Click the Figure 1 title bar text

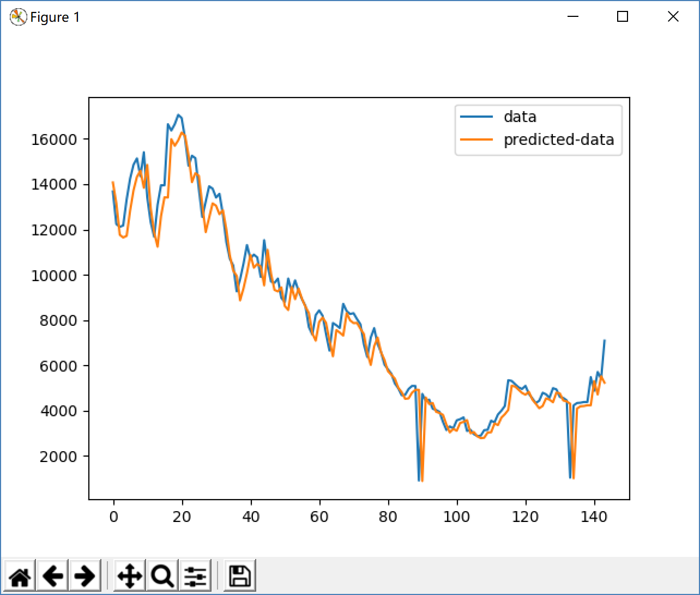click(56, 17)
